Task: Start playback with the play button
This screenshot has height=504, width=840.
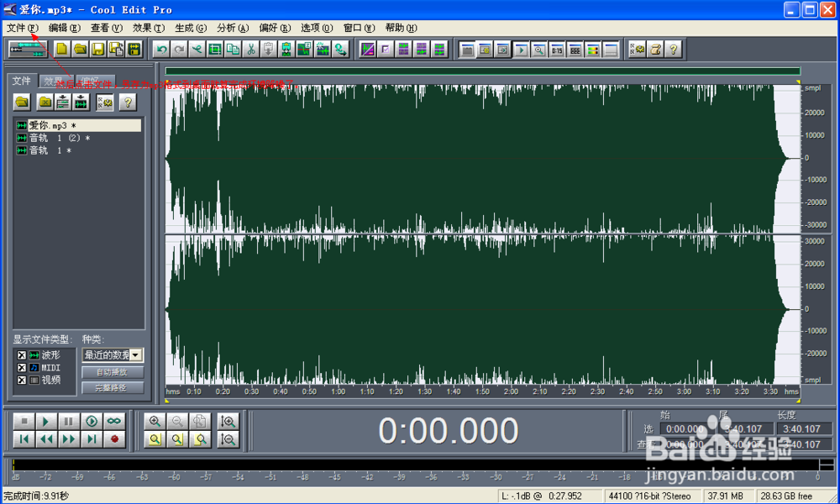Action: 46,421
